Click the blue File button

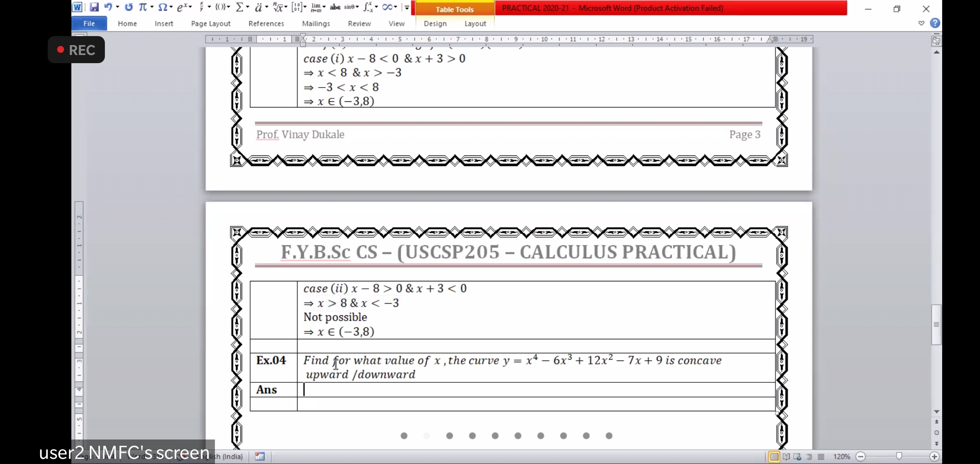coord(89,24)
